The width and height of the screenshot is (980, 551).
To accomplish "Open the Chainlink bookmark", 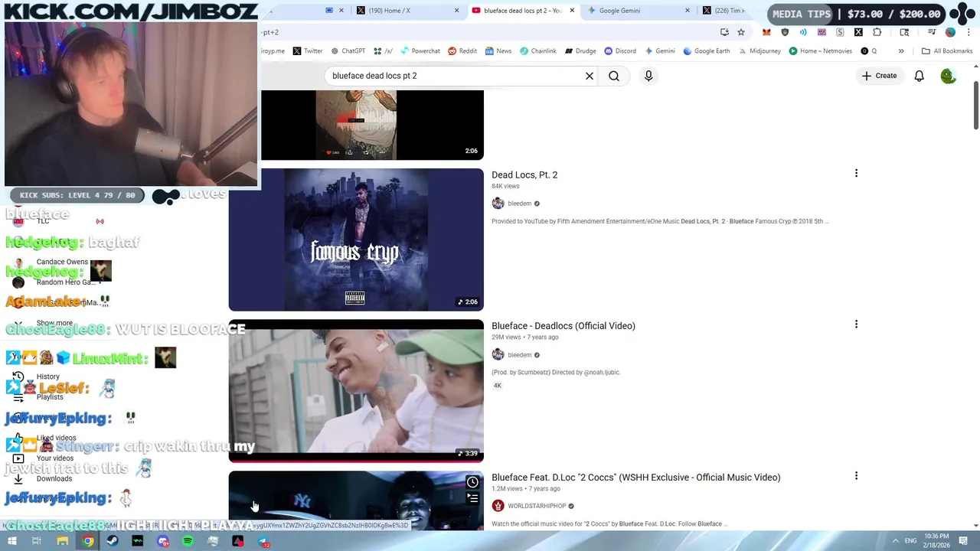I will coord(537,51).
